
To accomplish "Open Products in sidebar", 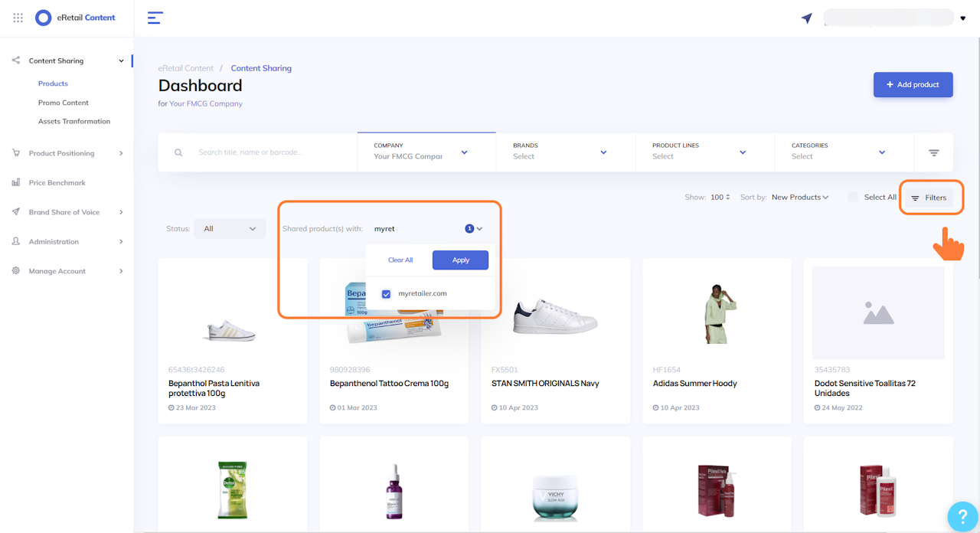I will coord(53,83).
